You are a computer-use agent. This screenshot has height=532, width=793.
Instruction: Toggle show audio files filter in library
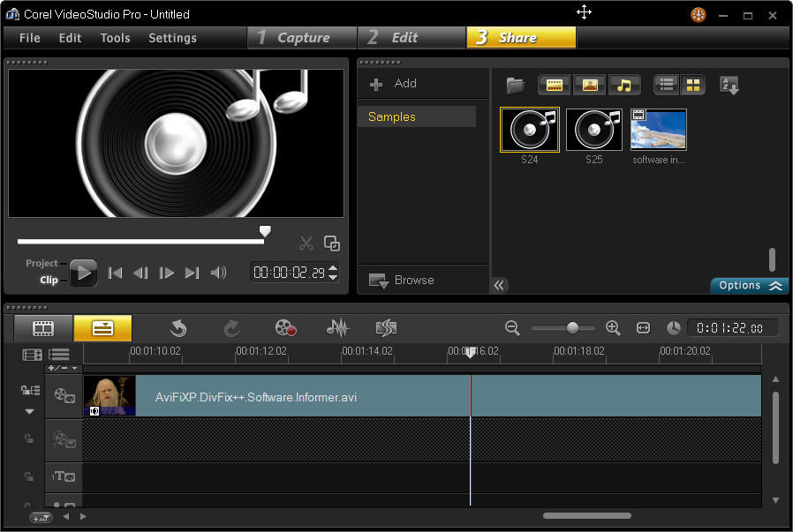(624, 85)
